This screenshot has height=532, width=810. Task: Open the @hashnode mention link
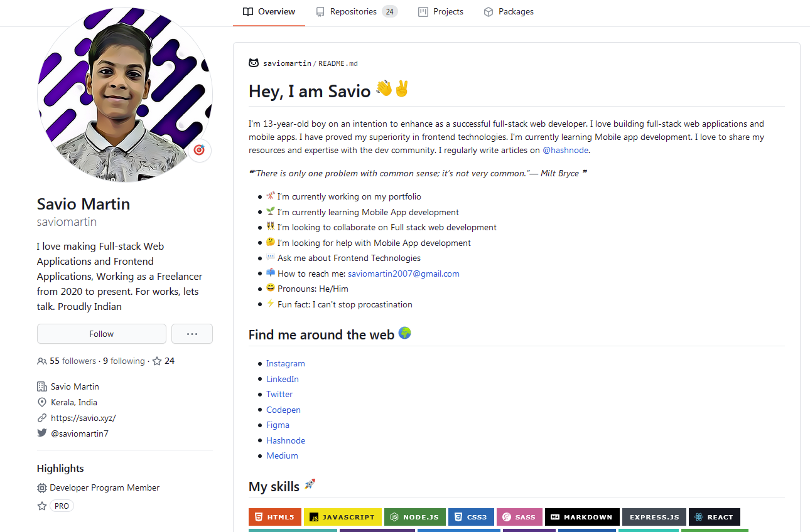566,150
